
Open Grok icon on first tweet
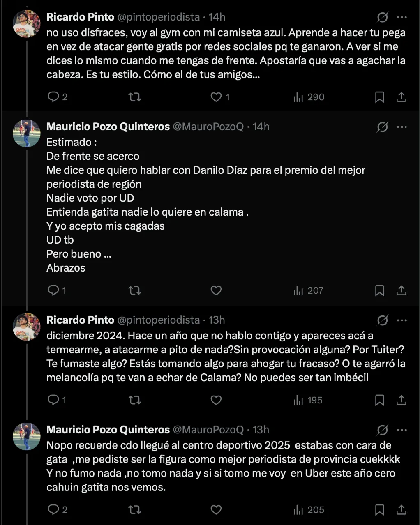(x=382, y=17)
